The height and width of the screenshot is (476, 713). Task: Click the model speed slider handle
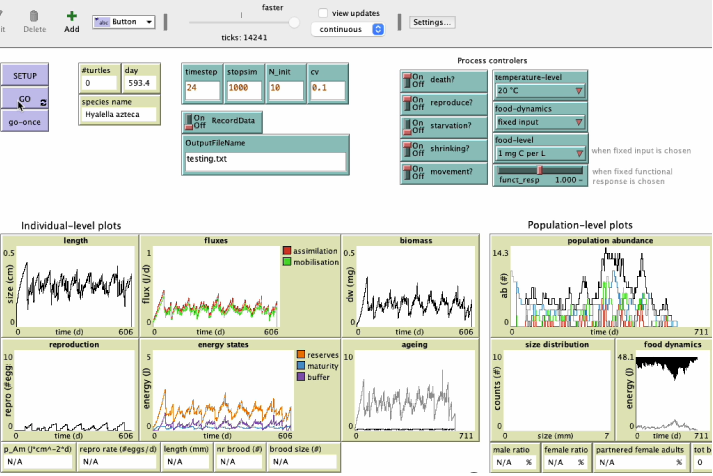pyautogui.click(x=294, y=21)
